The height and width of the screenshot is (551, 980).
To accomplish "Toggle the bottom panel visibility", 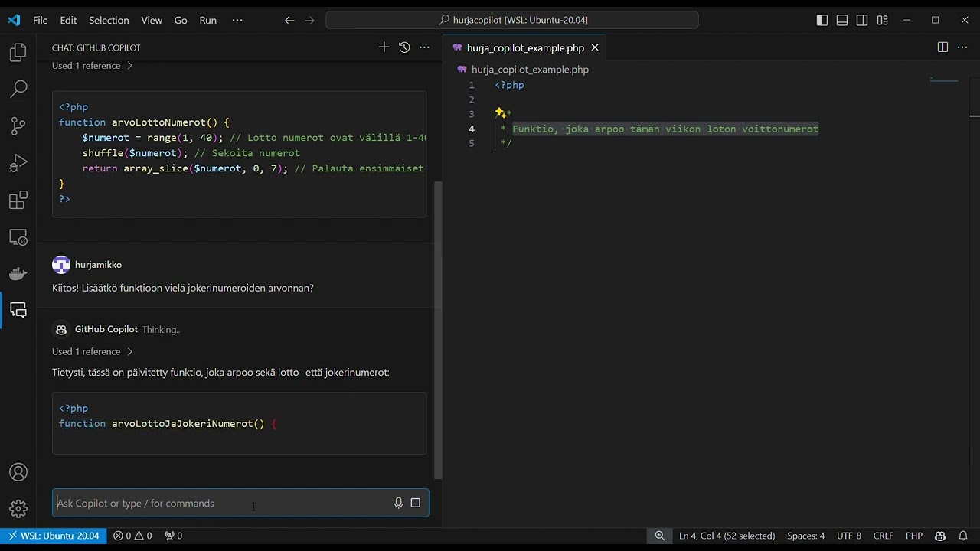I will click(842, 21).
